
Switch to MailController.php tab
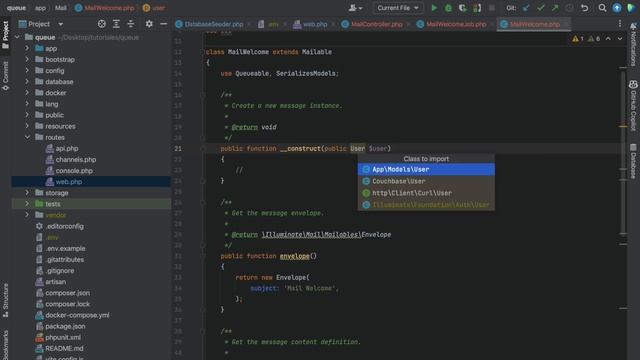click(x=376, y=24)
